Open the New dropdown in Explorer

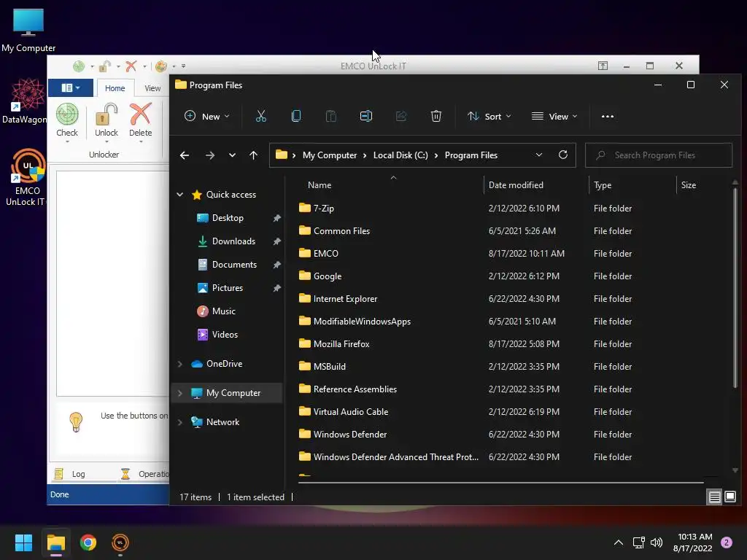206,116
